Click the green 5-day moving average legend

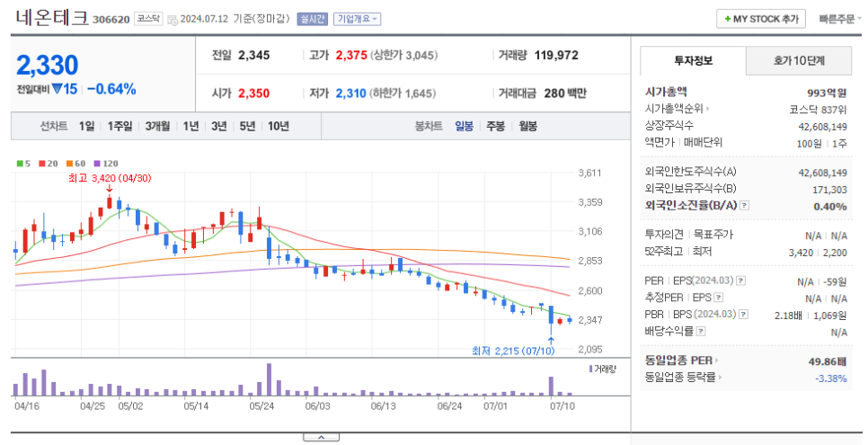(x=23, y=164)
